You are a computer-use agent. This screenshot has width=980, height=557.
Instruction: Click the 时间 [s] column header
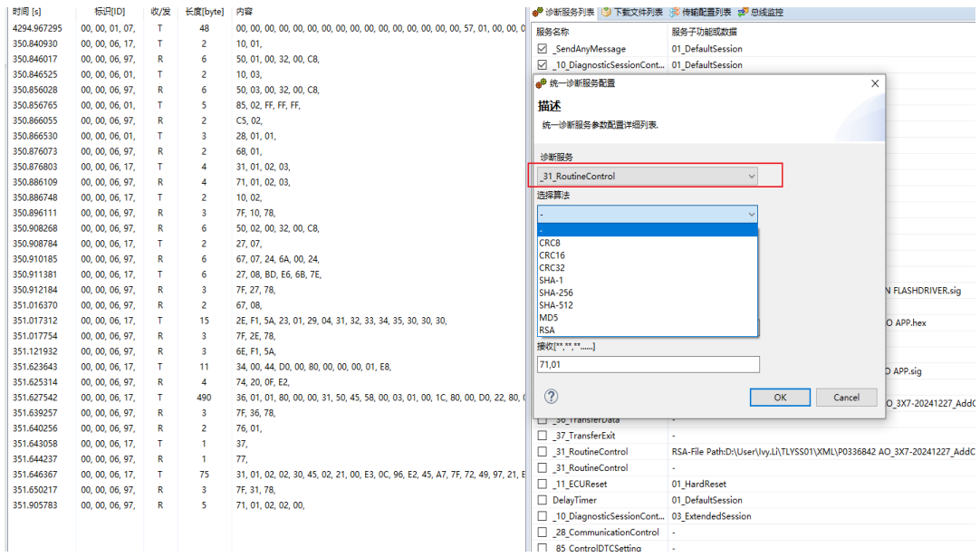(27, 13)
